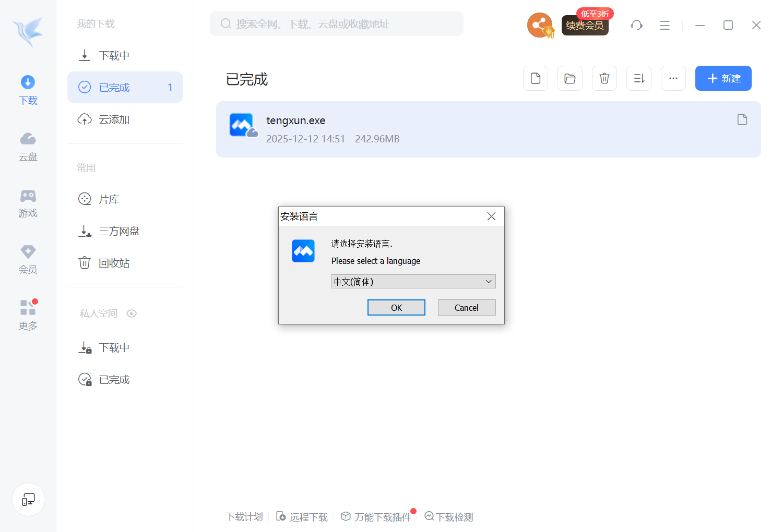Select 下载中 under 我的下载
The image size is (783, 532).
(x=125, y=55)
